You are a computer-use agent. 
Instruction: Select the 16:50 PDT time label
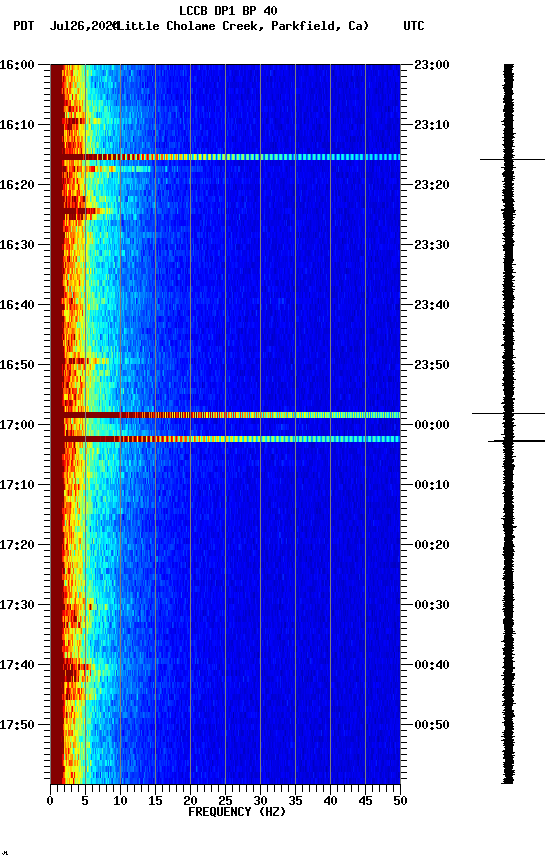pos(17,365)
